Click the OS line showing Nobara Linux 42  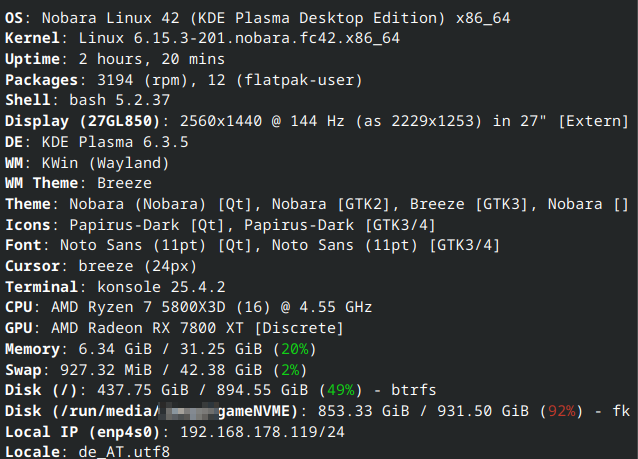[240, 18]
